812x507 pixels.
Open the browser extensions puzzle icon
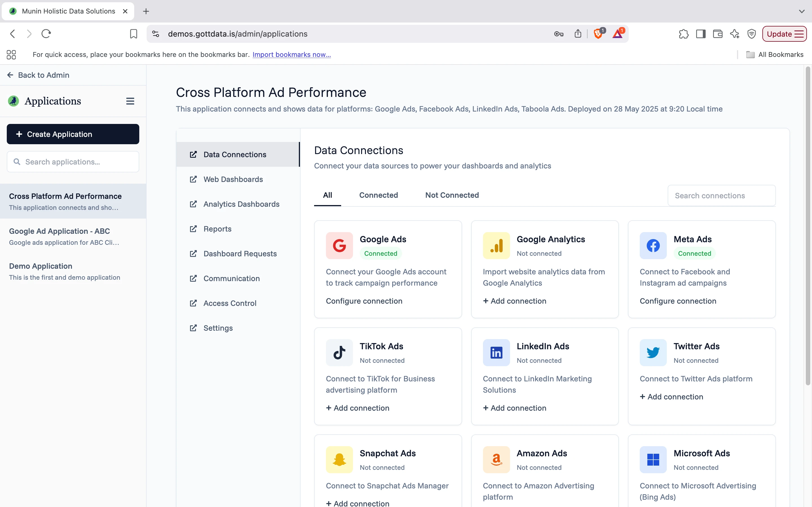click(x=683, y=34)
